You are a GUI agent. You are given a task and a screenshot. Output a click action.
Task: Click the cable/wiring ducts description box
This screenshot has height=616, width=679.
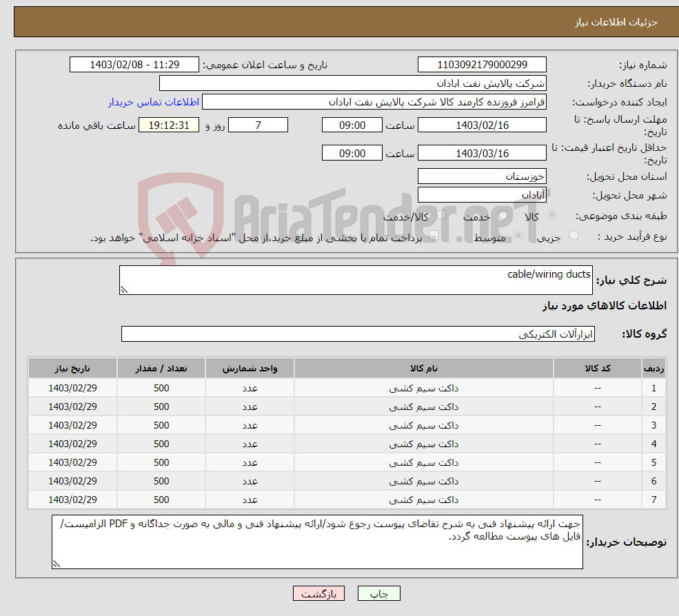coord(356,280)
